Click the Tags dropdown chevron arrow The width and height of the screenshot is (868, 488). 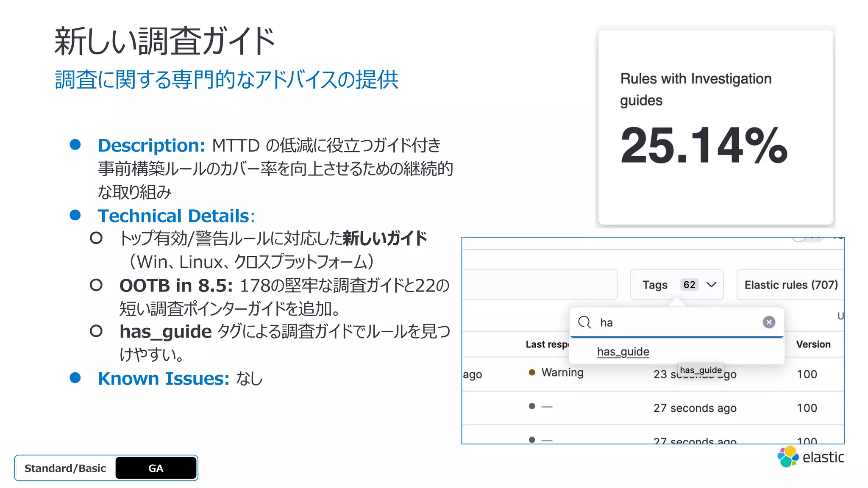tap(712, 285)
